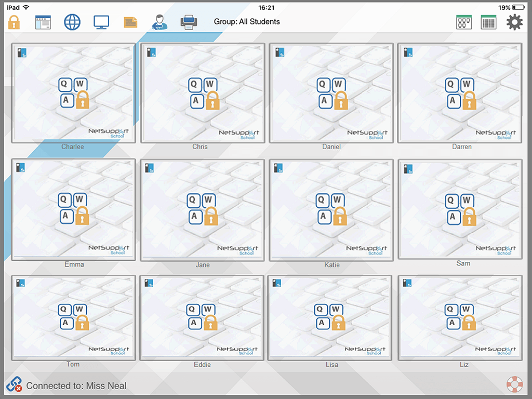Click the Group: All Students label

click(247, 22)
